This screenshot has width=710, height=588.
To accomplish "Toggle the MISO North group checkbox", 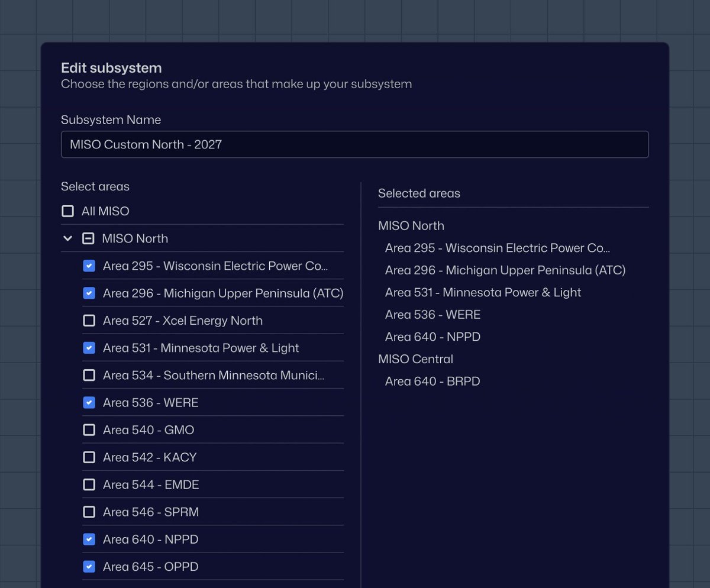I will click(88, 238).
